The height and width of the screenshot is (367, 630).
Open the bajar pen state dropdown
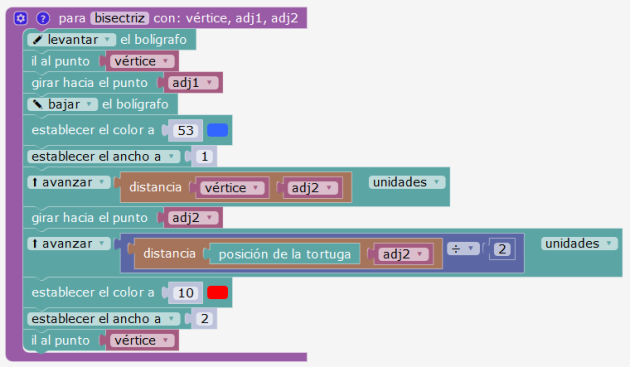63,104
